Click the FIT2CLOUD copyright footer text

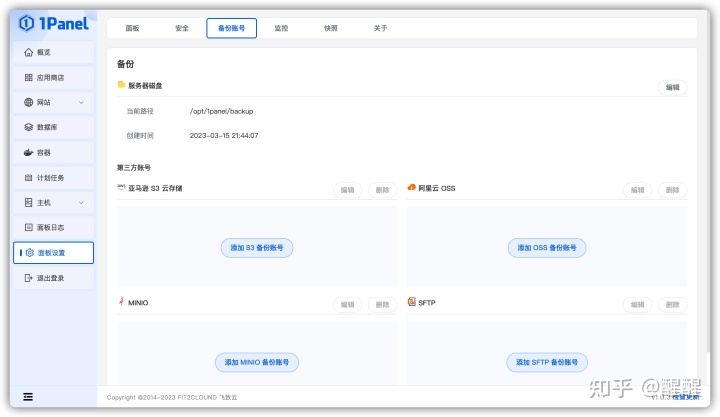172,397
